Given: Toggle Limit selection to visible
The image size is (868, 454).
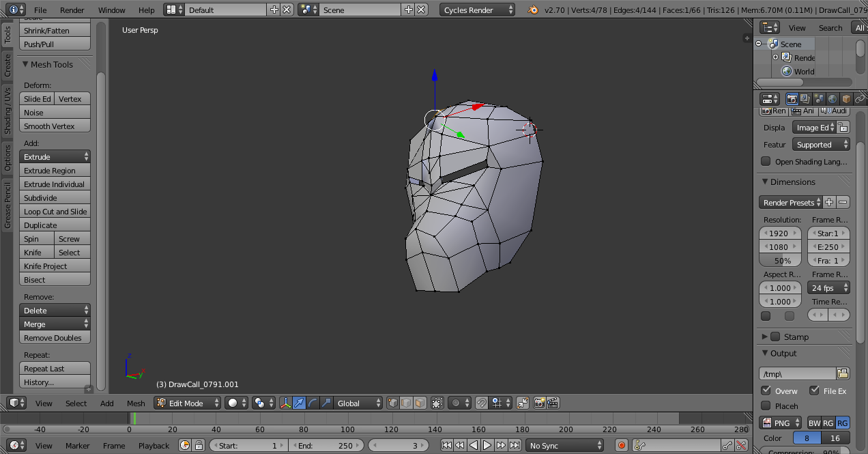Looking at the screenshot, I should (437, 403).
